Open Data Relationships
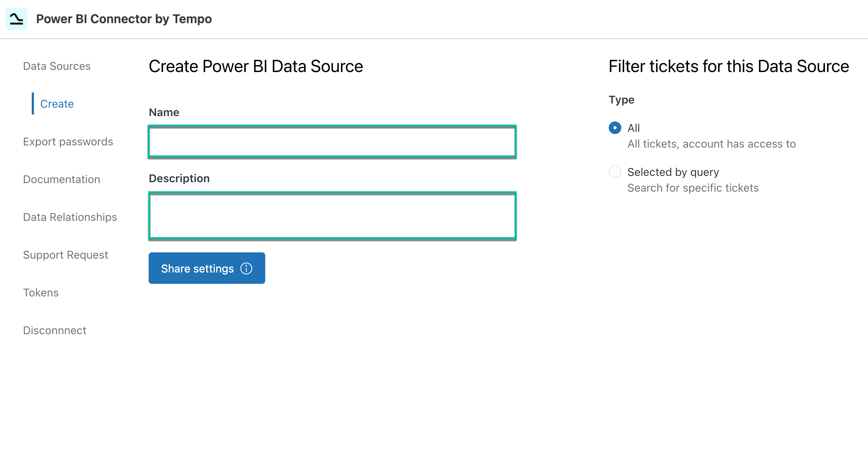 (x=70, y=217)
